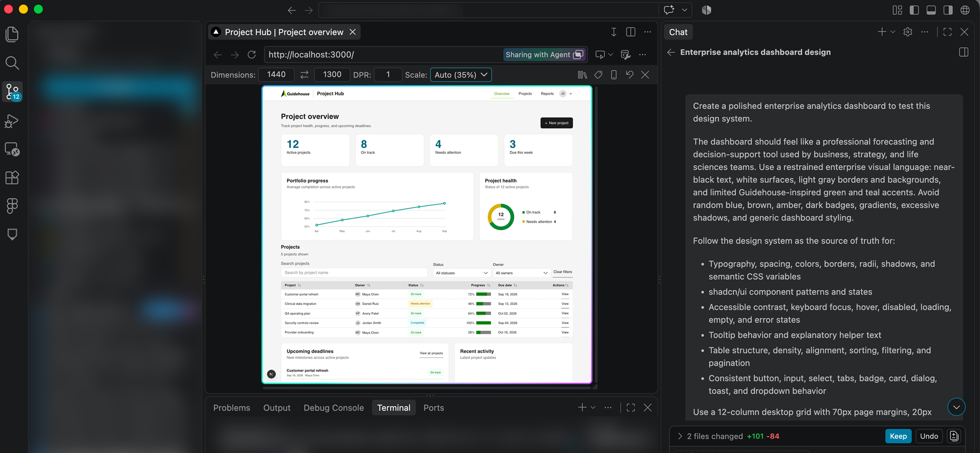
Task: Go back in the browser preview
Action: click(x=218, y=55)
